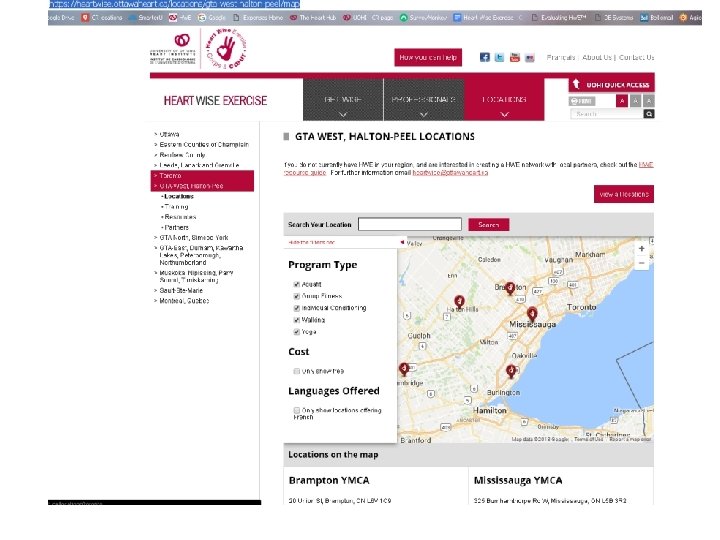Screen dimensions: 720x540
Task: Enable the Only show free checkbox
Action: click(x=297, y=371)
